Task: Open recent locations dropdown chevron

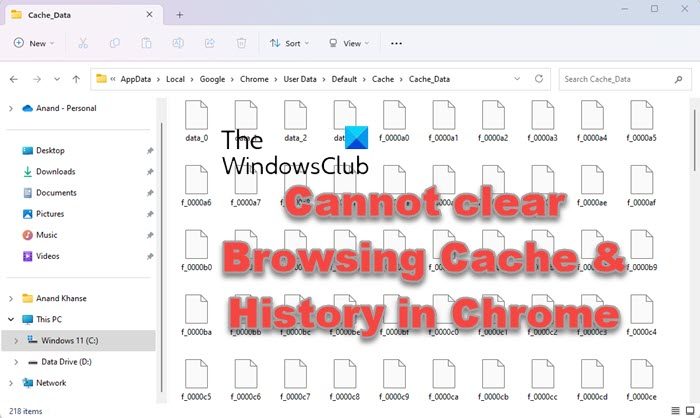Action: click(57, 79)
